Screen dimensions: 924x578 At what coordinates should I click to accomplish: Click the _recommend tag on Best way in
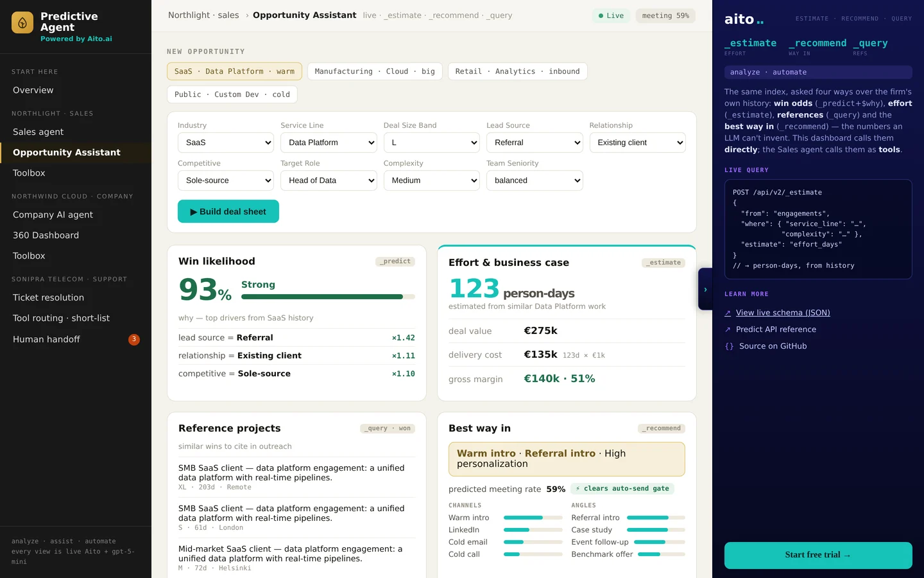pyautogui.click(x=662, y=428)
